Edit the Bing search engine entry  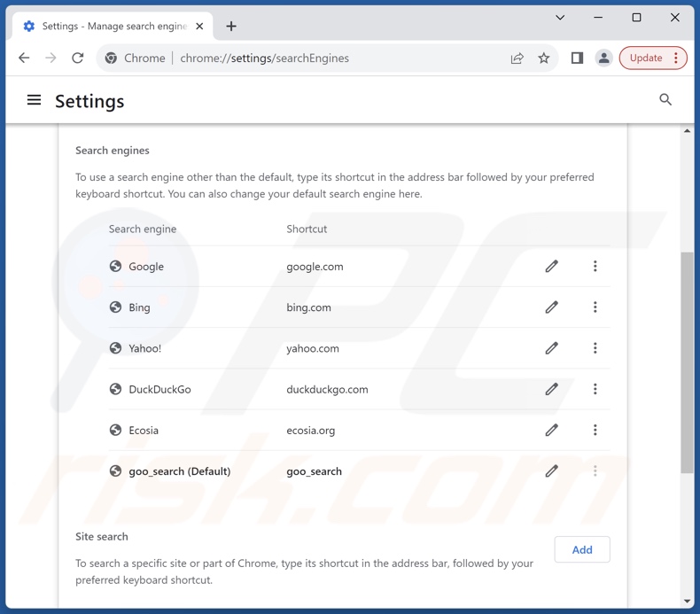[x=551, y=307]
